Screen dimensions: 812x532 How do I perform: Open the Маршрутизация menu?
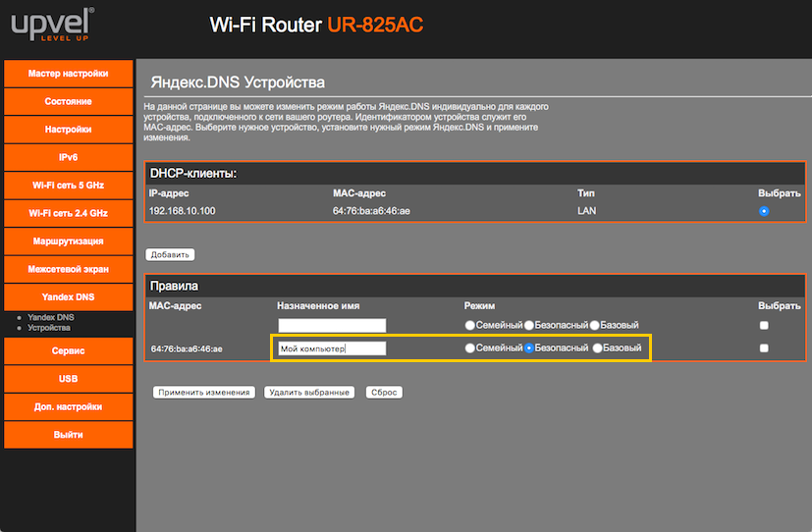pos(69,240)
